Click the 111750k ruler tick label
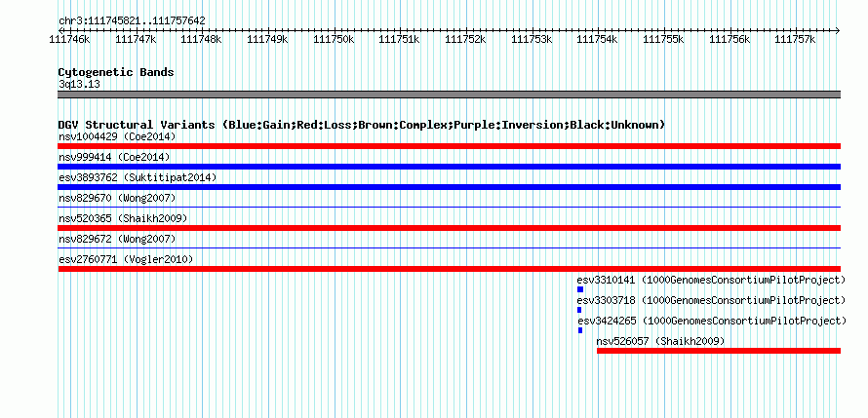Viewport: 868px width, 418px height. point(334,39)
